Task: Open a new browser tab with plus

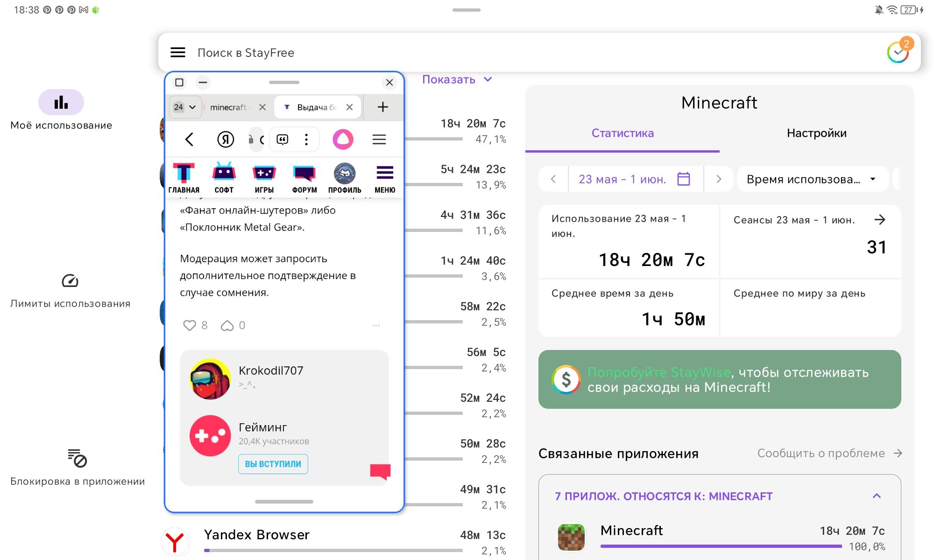Action: click(383, 107)
